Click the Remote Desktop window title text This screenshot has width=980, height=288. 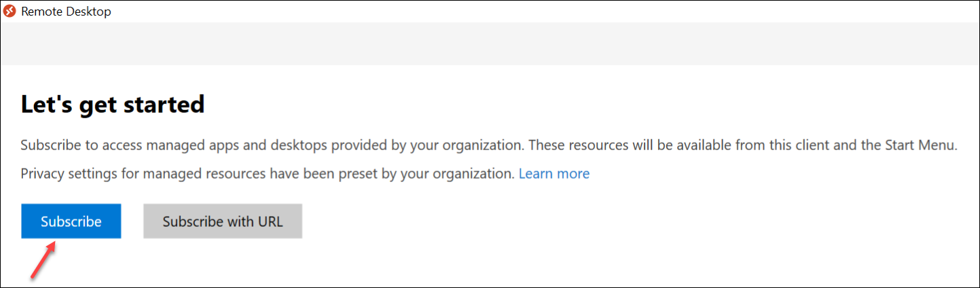click(66, 12)
